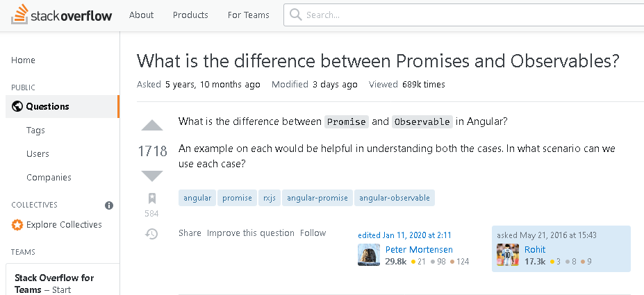The height and width of the screenshot is (295, 644).
Task: Click the Stack Overflow logo
Action: click(62, 15)
